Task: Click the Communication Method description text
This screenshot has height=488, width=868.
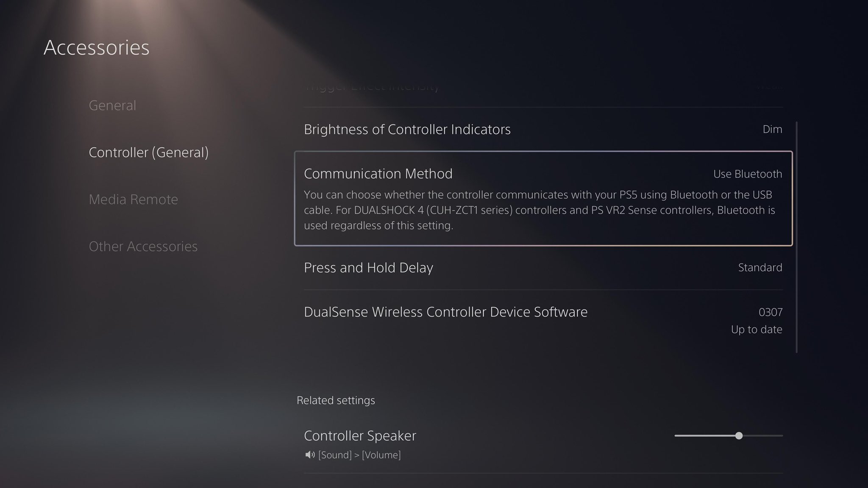Action: (540, 210)
